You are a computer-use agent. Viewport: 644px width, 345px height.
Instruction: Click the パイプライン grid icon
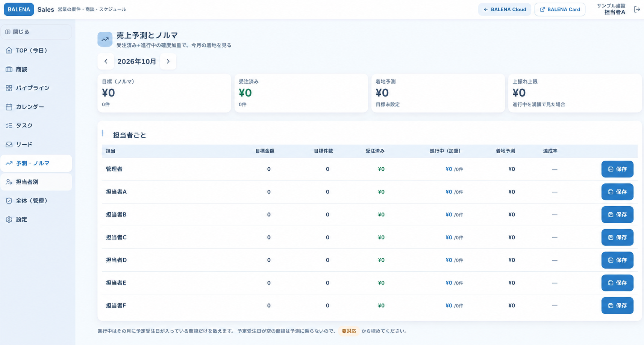pos(9,88)
